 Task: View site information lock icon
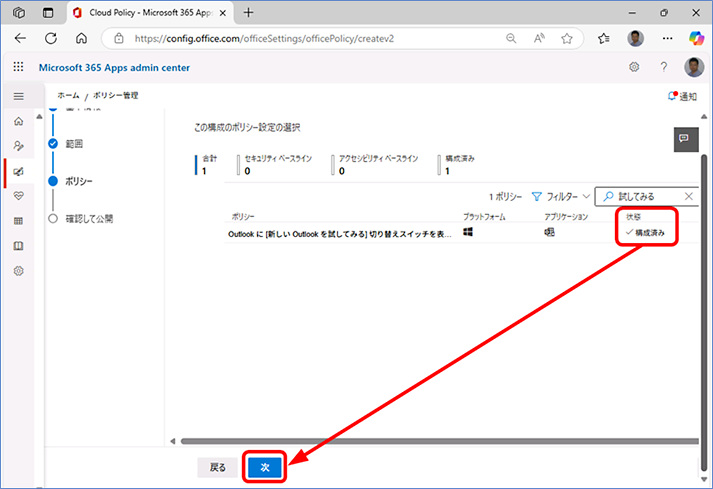tap(119, 39)
